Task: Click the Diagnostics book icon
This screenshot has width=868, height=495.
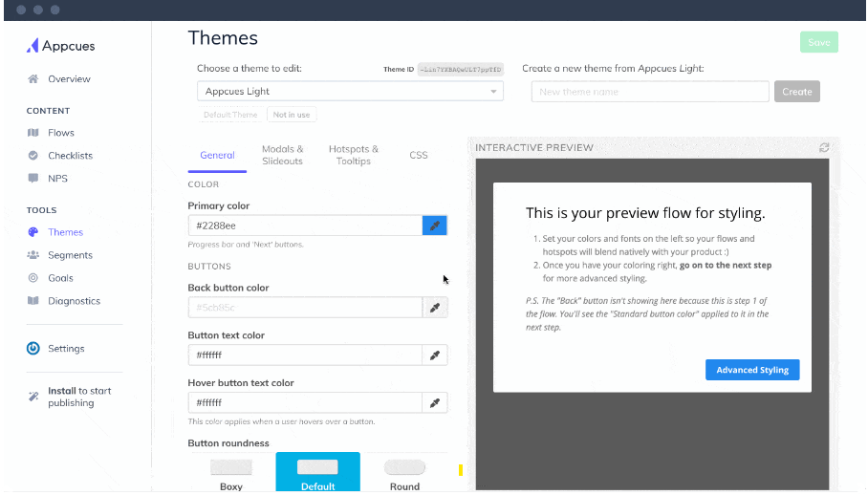Action: [33, 301]
